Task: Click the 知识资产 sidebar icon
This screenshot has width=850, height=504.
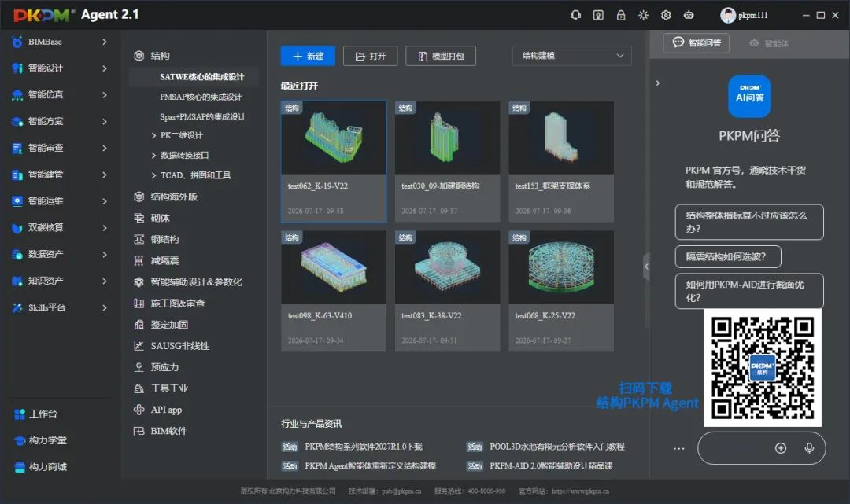Action: [x=17, y=281]
